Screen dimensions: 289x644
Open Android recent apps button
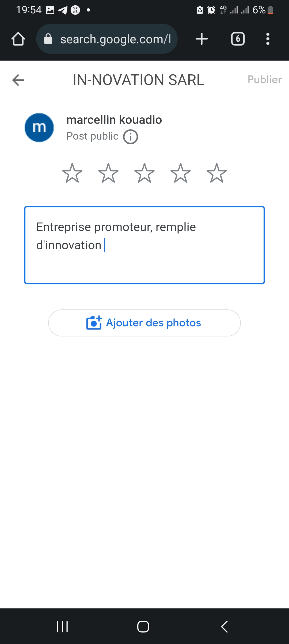[62, 627]
